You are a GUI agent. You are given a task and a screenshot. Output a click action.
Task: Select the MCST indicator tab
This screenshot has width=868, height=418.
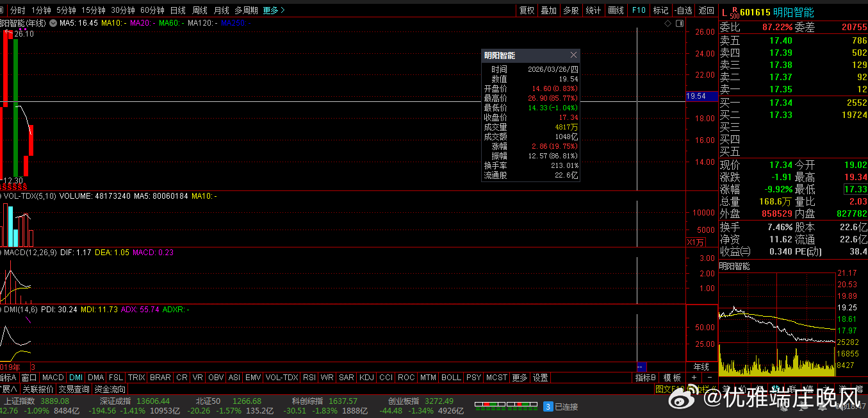496,378
